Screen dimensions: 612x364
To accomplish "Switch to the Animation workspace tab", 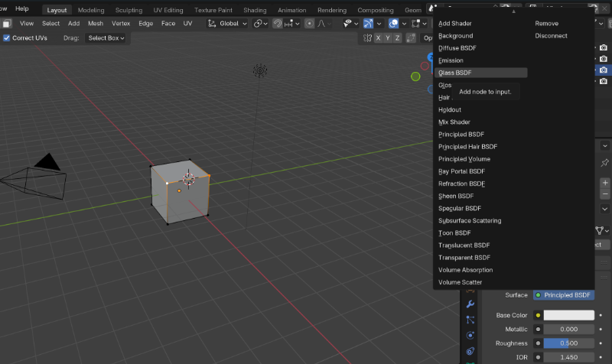I will click(x=292, y=10).
